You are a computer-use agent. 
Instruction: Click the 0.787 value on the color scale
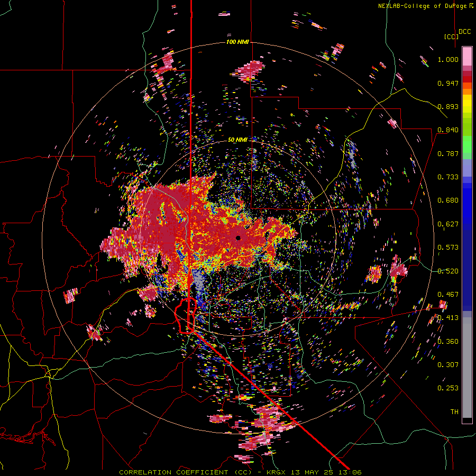[x=448, y=153]
